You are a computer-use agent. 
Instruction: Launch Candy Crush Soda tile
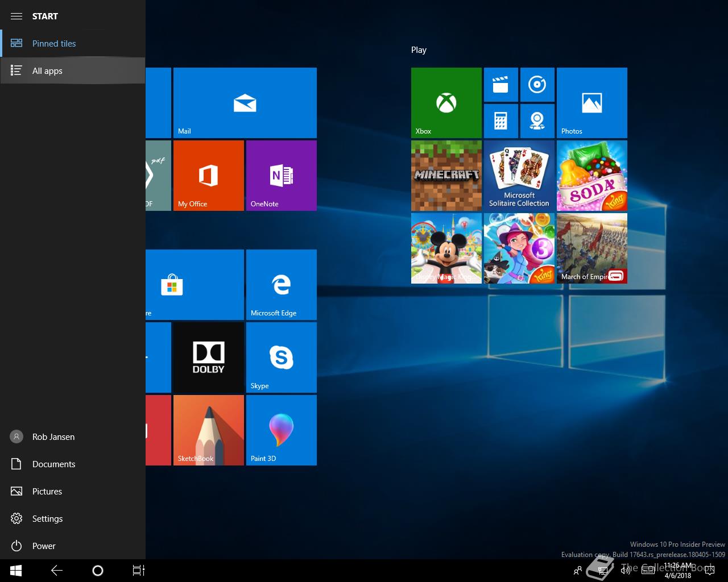591,176
